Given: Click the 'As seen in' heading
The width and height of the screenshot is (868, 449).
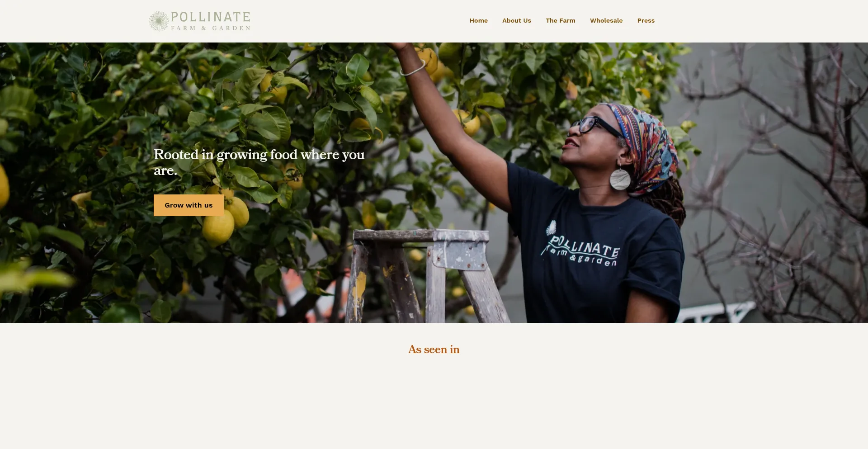Looking at the screenshot, I should [434, 350].
